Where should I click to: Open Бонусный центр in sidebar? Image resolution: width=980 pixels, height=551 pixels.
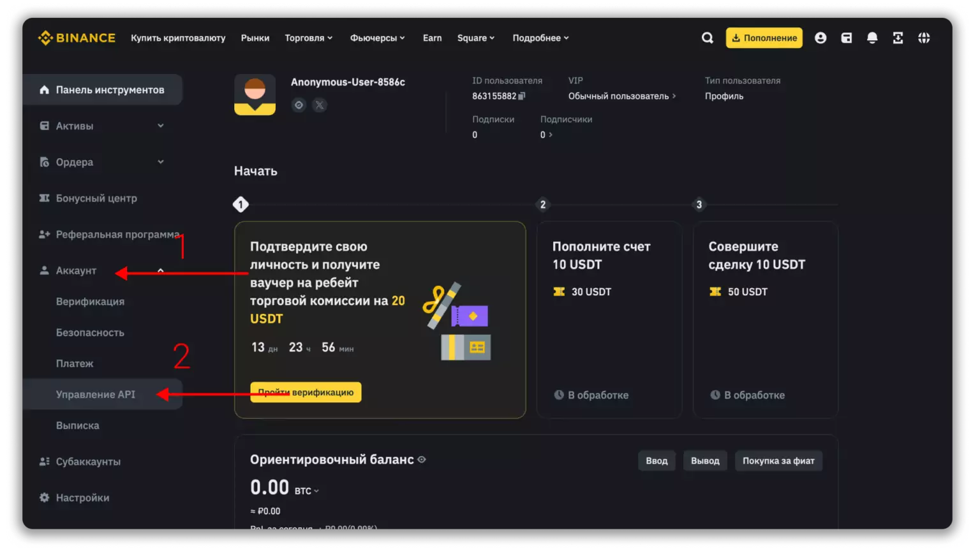point(103,198)
